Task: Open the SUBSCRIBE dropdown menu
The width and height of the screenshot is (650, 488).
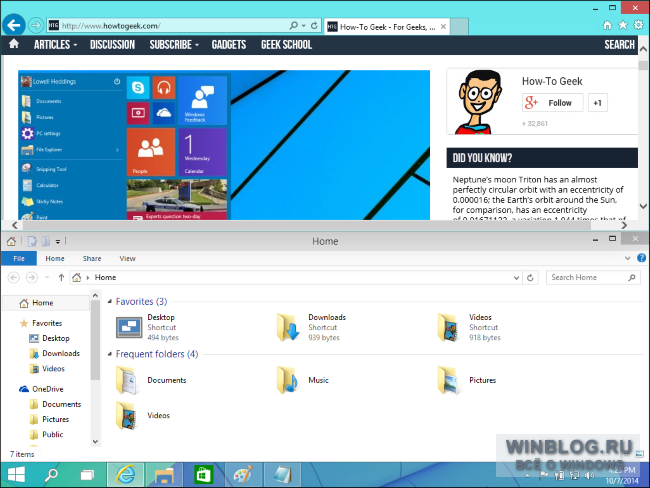Action: [x=174, y=45]
